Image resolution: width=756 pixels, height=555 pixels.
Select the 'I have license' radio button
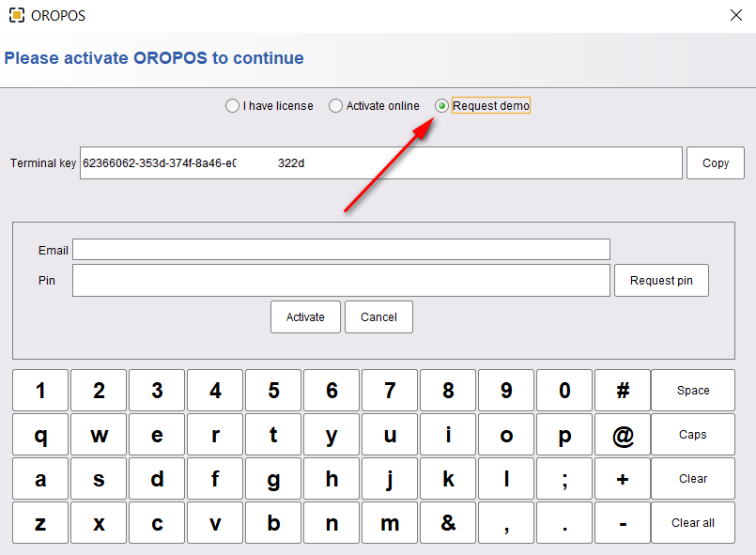[269, 105]
